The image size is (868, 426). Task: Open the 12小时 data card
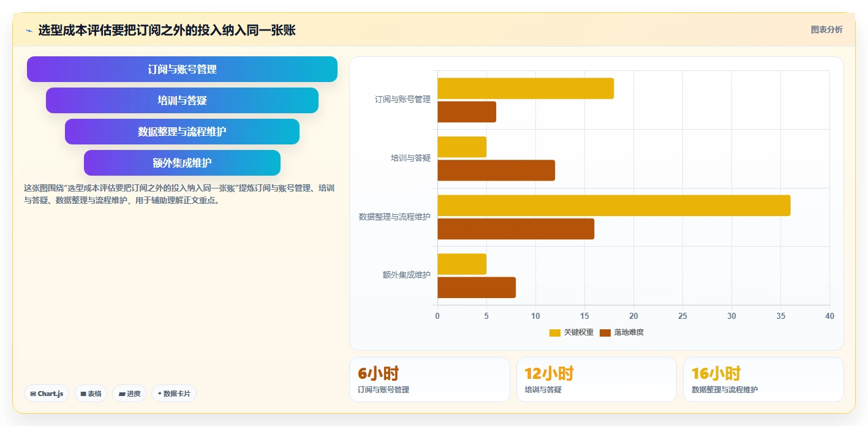[x=597, y=379]
